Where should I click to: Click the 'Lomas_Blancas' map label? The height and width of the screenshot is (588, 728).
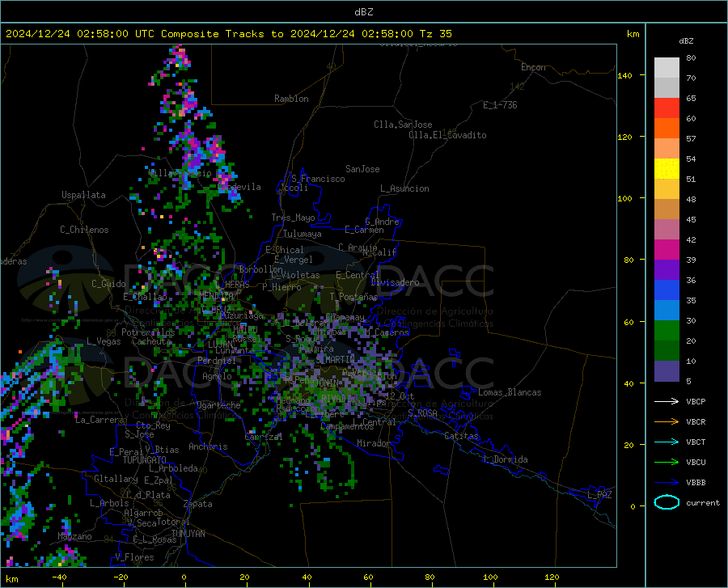coord(510,392)
